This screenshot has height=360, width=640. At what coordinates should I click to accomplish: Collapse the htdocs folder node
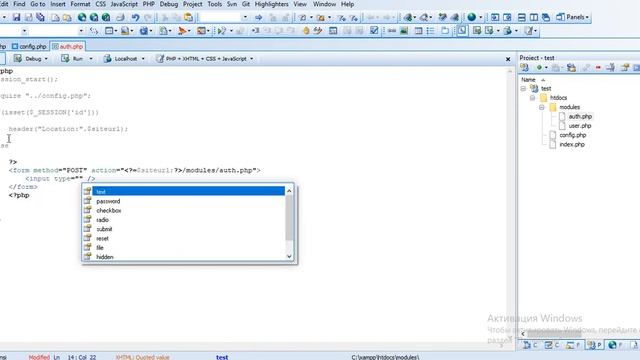pyautogui.click(x=532, y=98)
